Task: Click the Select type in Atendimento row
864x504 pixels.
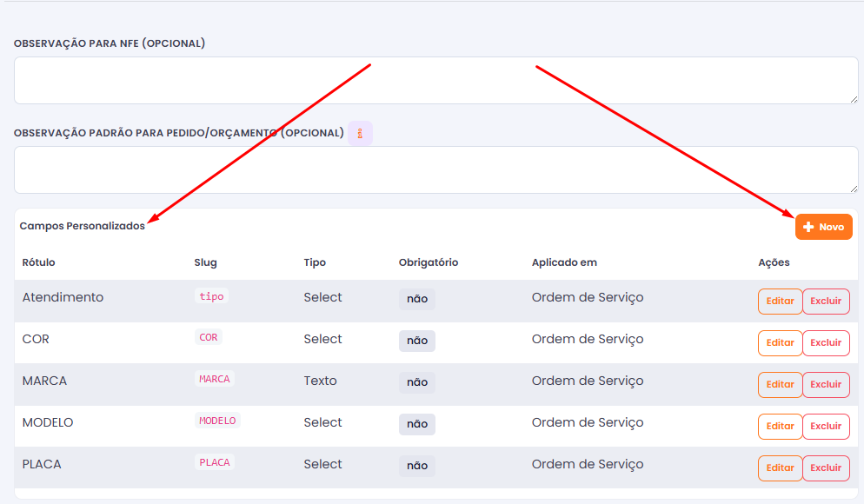Action: click(x=322, y=297)
